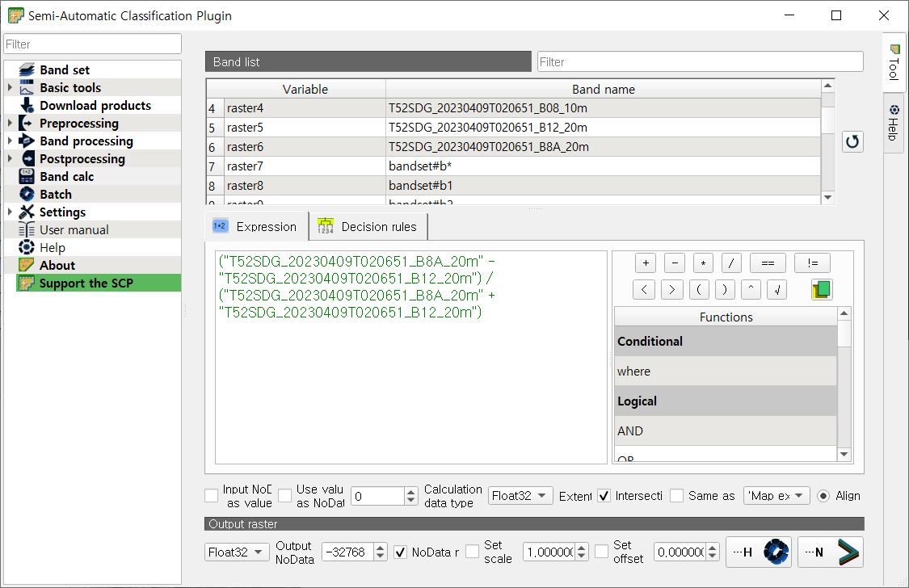Run calculation with N button

(x=831, y=552)
